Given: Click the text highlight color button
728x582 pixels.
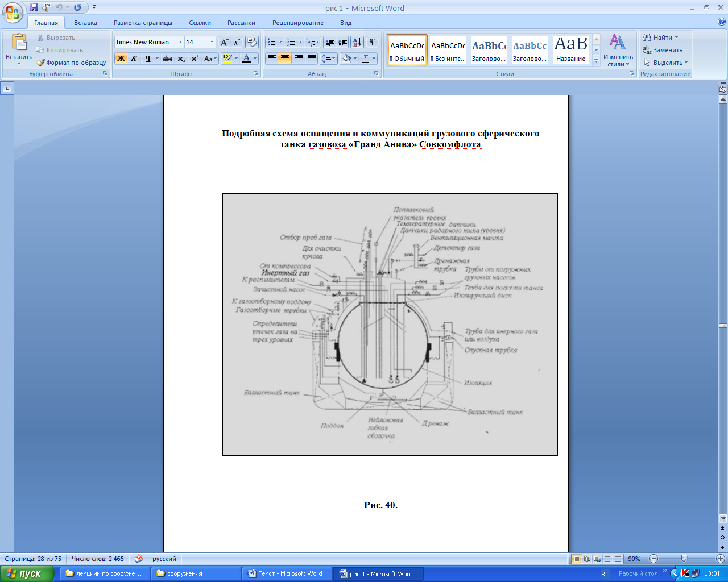Looking at the screenshot, I should [x=227, y=59].
